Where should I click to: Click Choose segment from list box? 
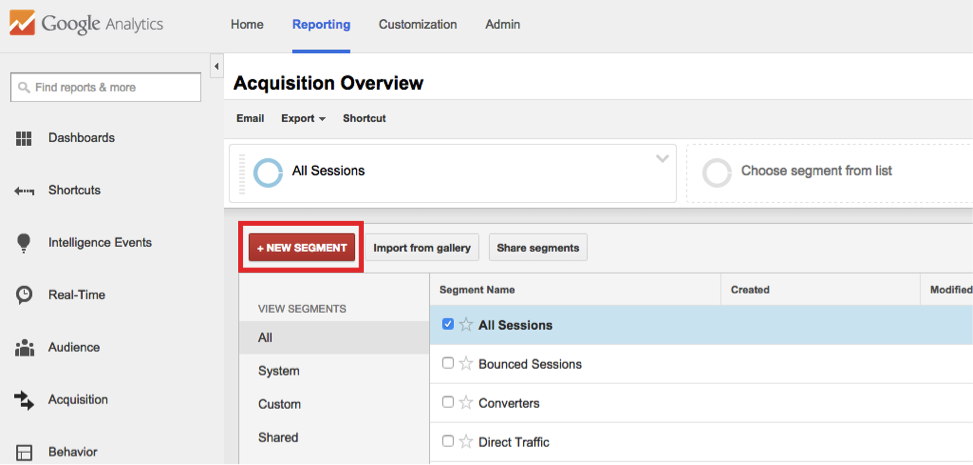coord(829,174)
